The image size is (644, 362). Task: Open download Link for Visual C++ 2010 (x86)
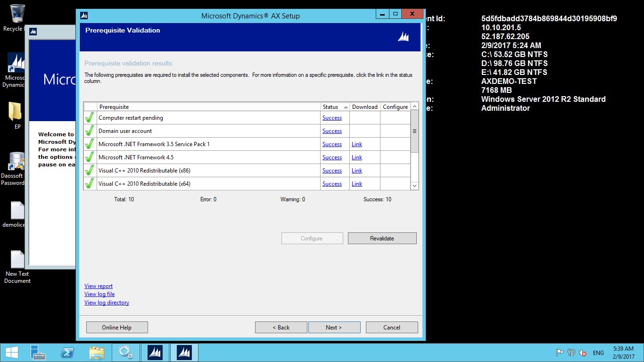357,171
